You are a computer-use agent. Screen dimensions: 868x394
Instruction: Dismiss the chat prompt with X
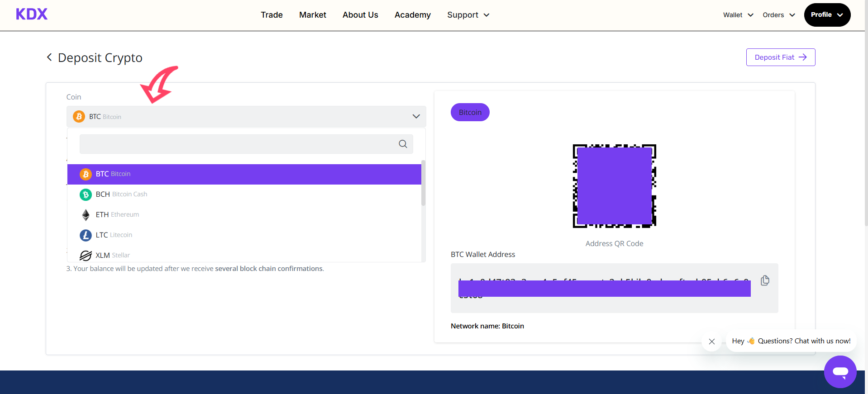click(711, 342)
